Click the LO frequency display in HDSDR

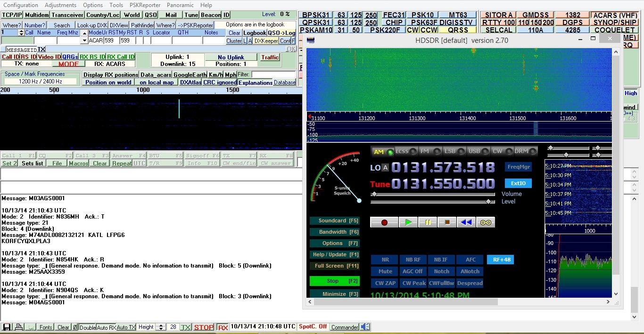[443, 168]
